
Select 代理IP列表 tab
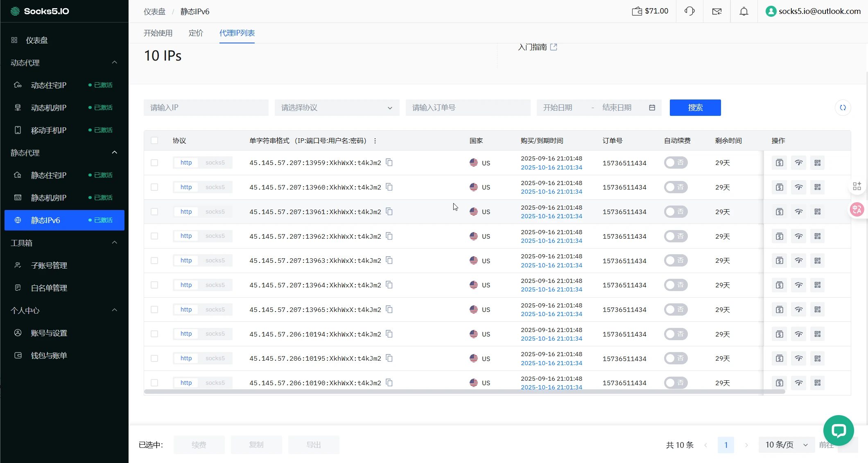tap(237, 33)
